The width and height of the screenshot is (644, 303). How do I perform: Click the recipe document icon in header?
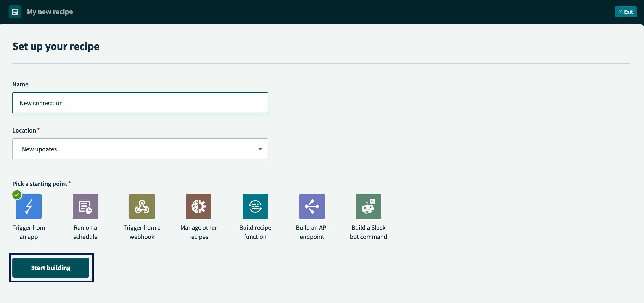[x=15, y=12]
